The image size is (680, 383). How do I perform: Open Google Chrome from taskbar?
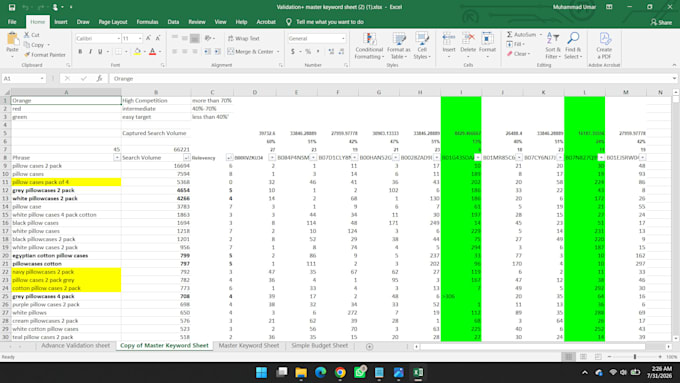click(x=340, y=373)
